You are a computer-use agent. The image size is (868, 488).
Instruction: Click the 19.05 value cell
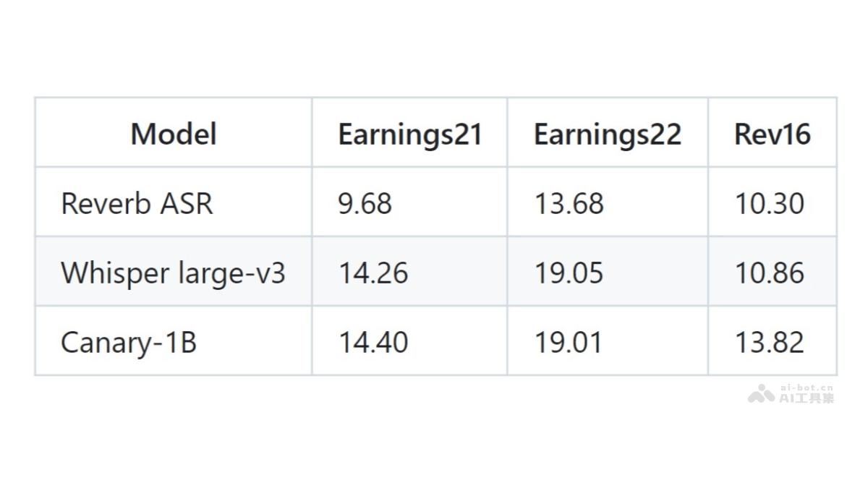pyautogui.click(x=569, y=273)
